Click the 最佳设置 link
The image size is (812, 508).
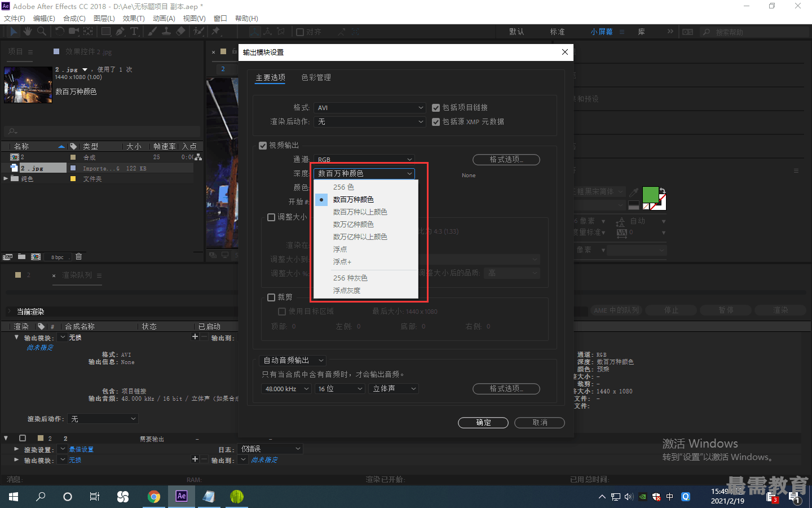click(81, 449)
